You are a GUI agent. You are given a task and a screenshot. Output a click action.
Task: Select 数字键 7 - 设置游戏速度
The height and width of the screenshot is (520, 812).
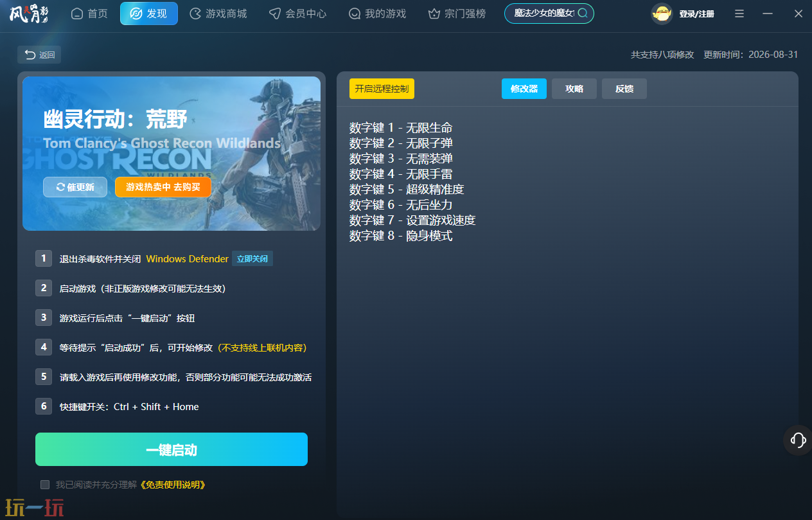coord(412,220)
